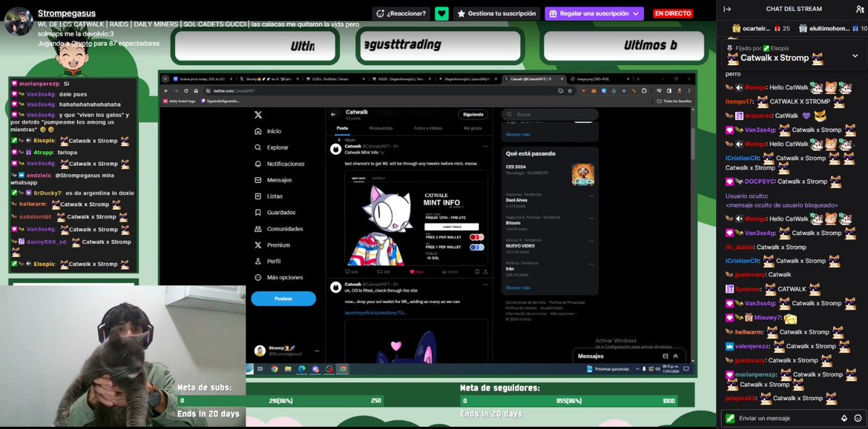Viewport: 868px width, 429px height.
Task: Open Explorar in the X sidebar
Action: 272,148
